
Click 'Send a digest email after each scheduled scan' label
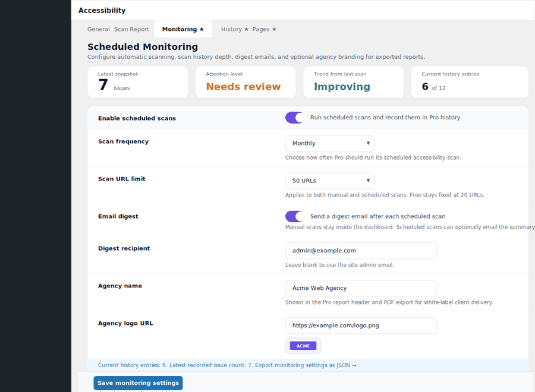pyautogui.click(x=377, y=216)
